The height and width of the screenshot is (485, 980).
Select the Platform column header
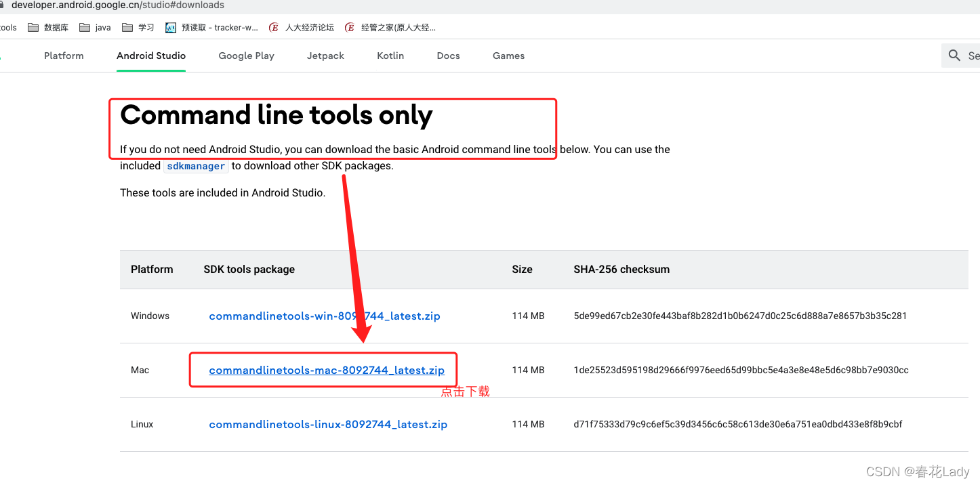(152, 269)
